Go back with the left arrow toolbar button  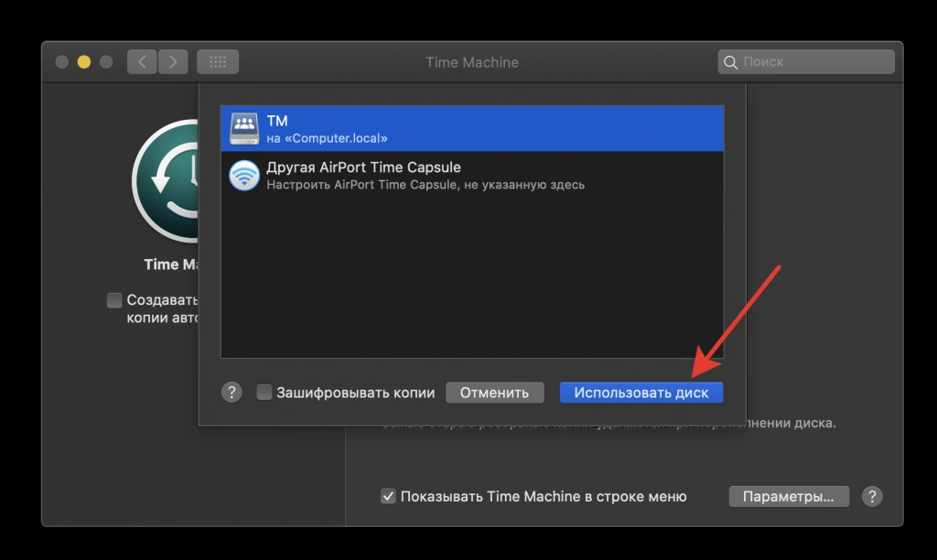[142, 61]
